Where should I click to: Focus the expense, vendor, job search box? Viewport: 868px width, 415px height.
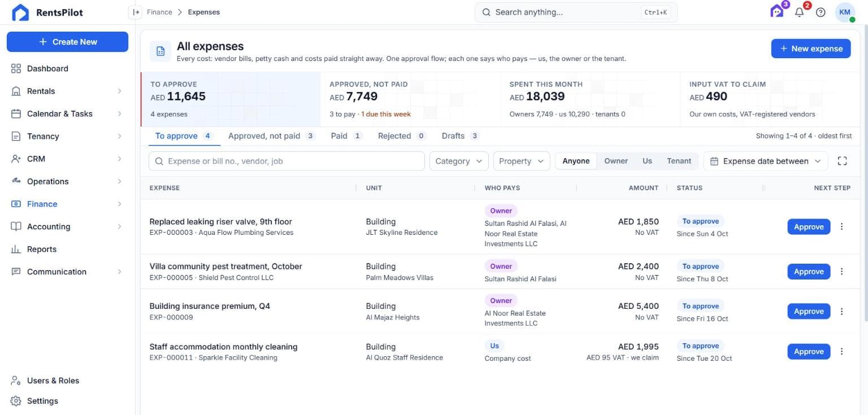[287, 161]
